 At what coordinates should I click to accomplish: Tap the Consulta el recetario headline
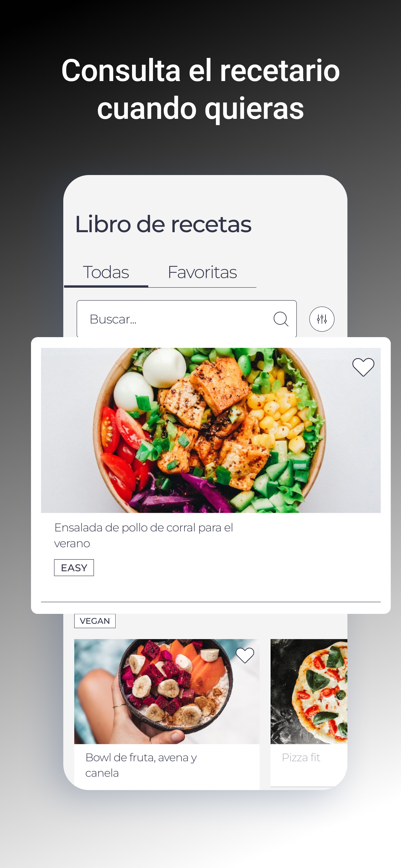click(200, 89)
